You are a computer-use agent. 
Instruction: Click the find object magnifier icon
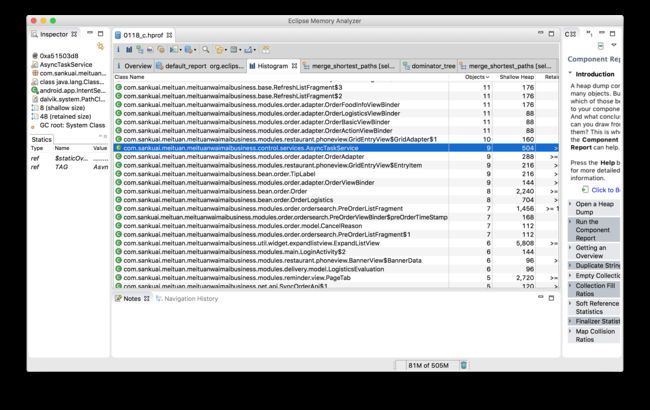(x=206, y=50)
